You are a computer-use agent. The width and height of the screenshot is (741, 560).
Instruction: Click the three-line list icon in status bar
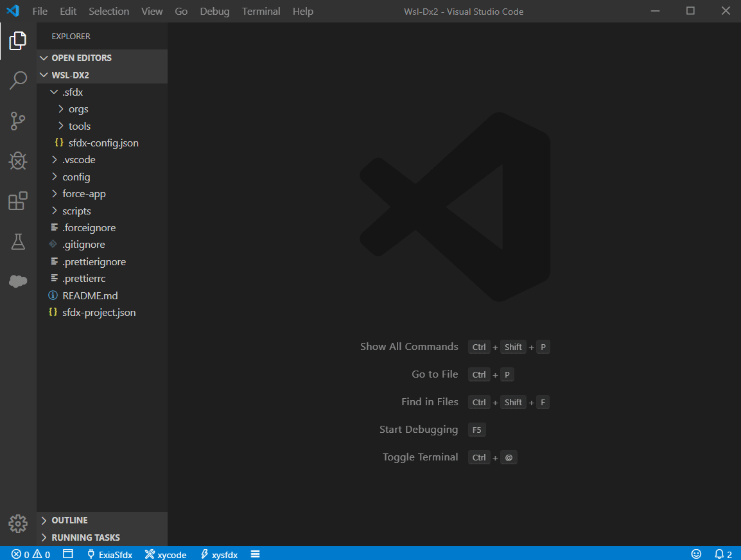pyautogui.click(x=255, y=554)
